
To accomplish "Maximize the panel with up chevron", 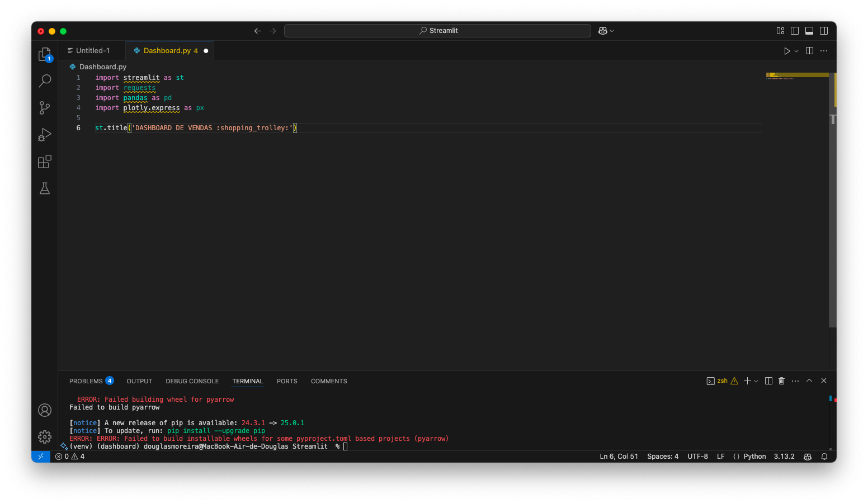I will point(809,381).
